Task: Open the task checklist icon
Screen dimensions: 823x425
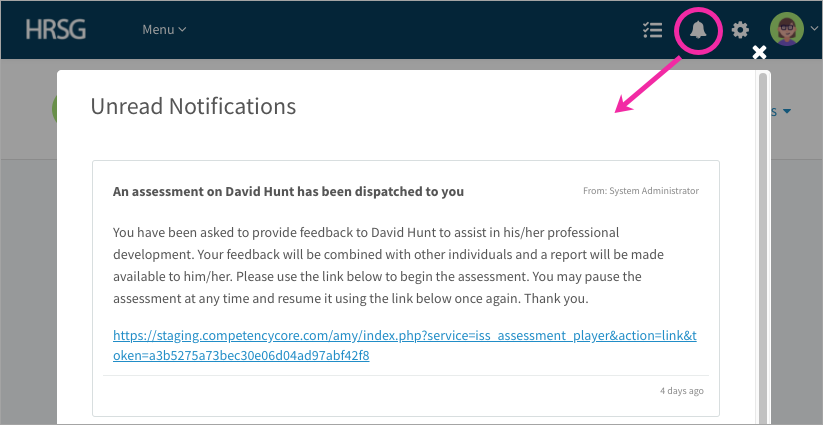Action: (652, 30)
